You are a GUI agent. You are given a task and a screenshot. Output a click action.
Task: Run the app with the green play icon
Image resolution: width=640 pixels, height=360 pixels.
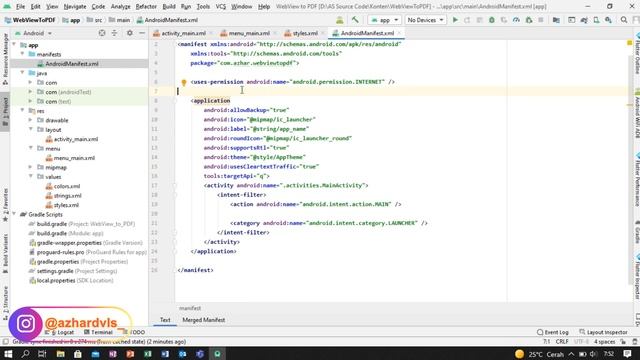455,20
